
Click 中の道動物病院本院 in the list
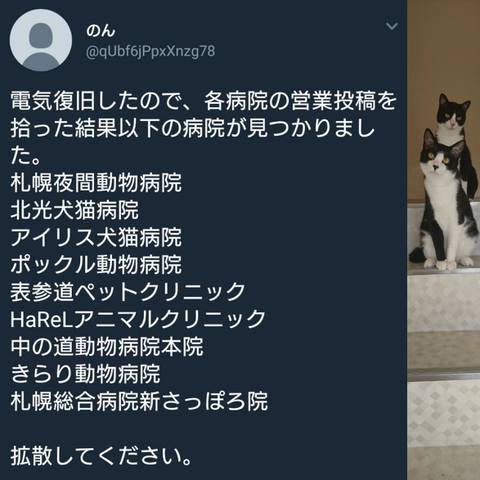pos(107,346)
